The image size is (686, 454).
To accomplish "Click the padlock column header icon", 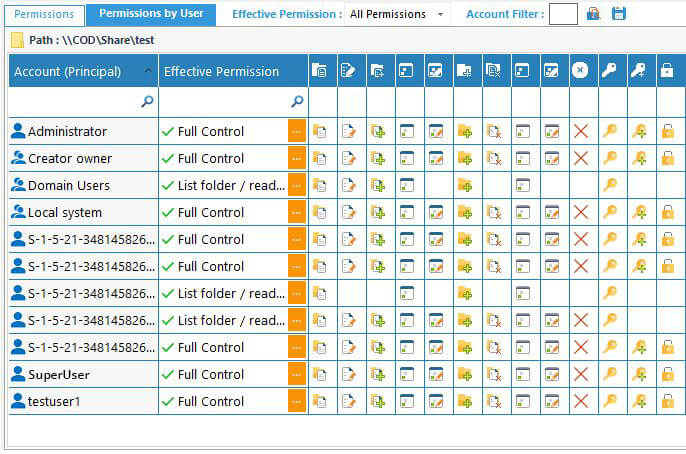I will tap(667, 71).
